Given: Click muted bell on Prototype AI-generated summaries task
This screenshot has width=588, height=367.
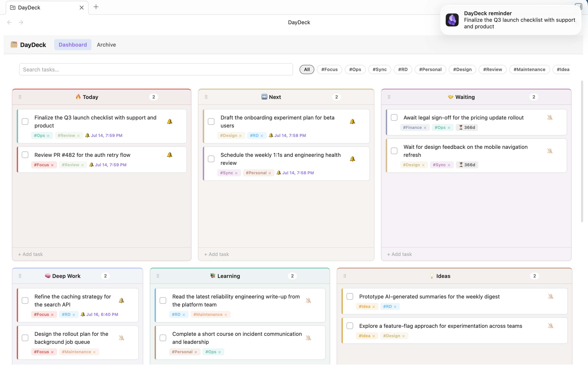Looking at the screenshot, I should point(550,296).
